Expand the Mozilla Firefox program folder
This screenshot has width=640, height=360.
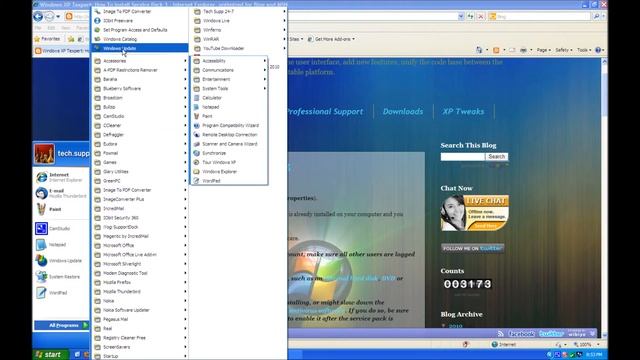140,282
